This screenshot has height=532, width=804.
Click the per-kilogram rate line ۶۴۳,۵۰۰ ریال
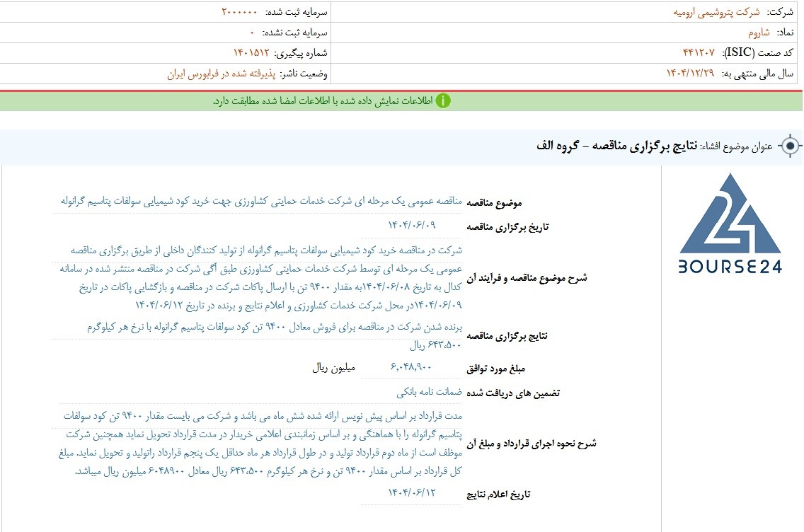click(435, 345)
